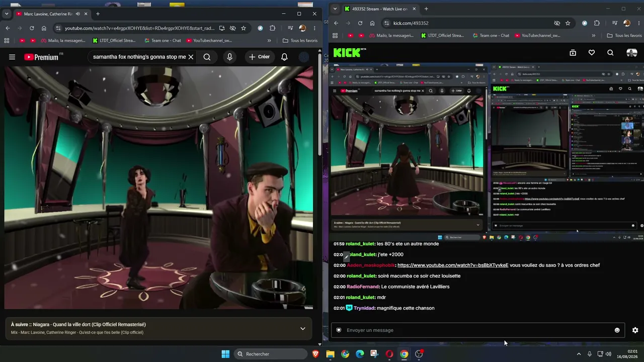Open apps grid in YouTube window bookmarks bar

[x=7, y=41]
